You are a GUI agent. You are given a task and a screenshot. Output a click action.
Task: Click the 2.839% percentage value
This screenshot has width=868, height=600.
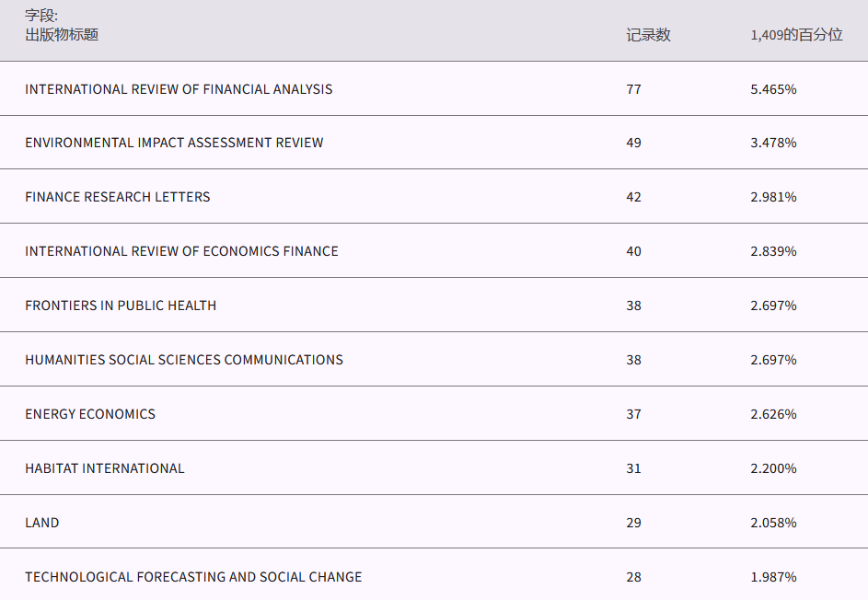pos(773,251)
